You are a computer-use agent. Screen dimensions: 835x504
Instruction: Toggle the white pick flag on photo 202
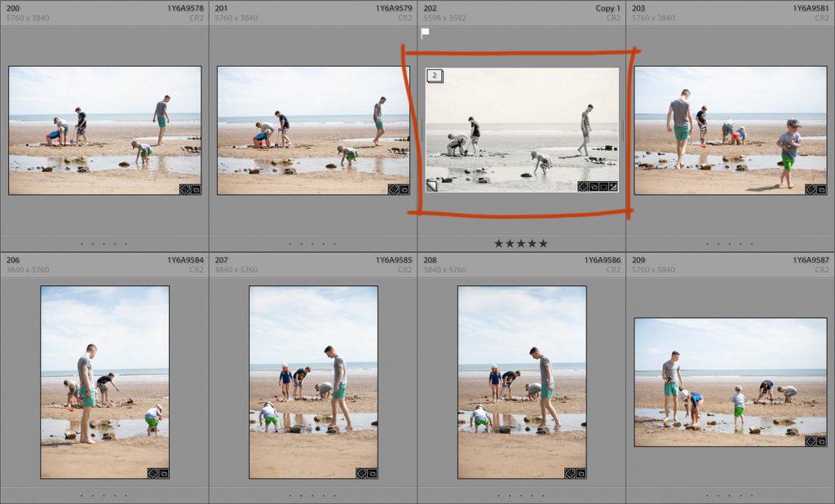tap(425, 33)
